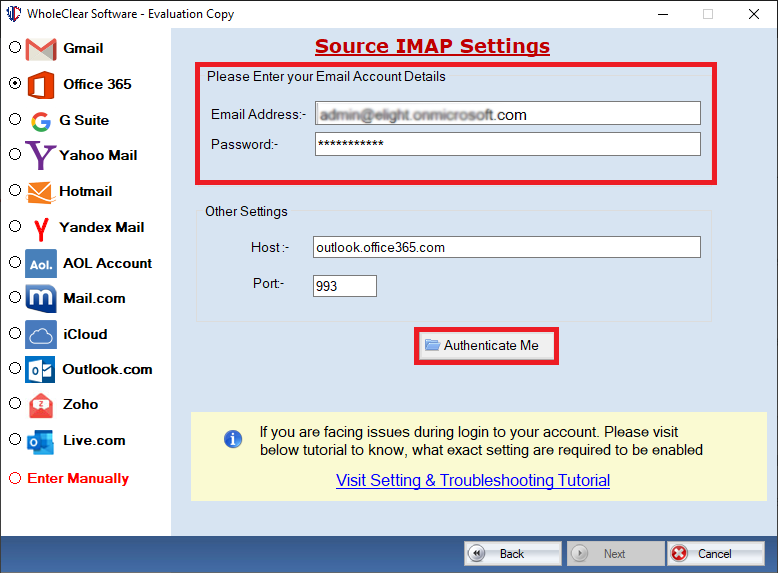The height and width of the screenshot is (573, 778).
Task: Click the Enter Manually red label
Action: (x=78, y=478)
